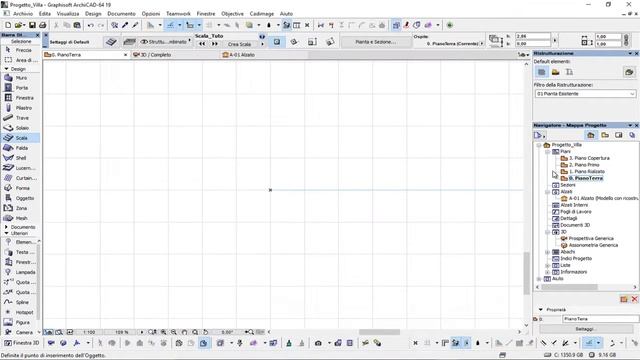
Task: Select the Shell tool
Action: click(x=20, y=158)
